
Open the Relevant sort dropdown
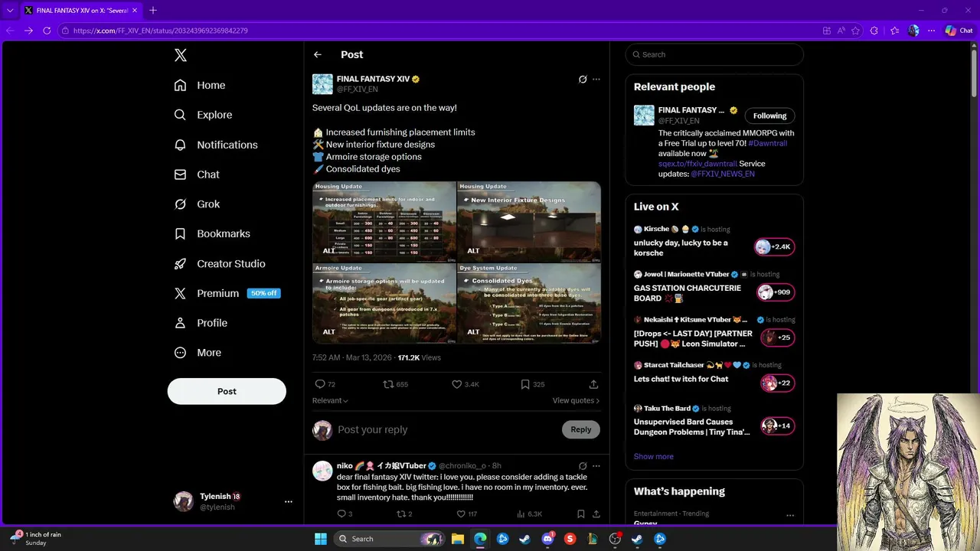tap(330, 400)
